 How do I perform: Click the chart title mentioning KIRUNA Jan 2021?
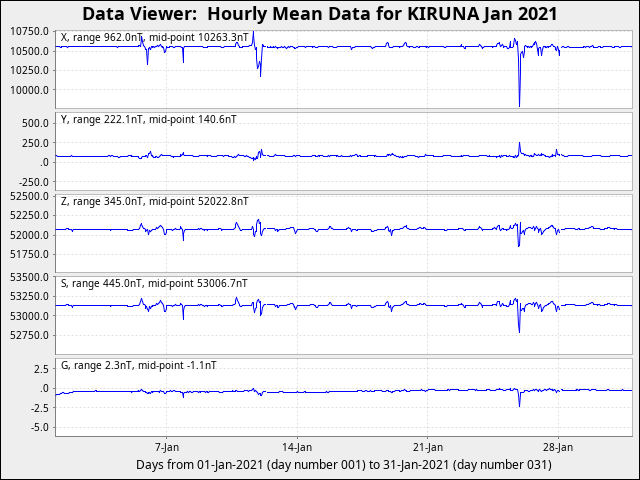click(320, 14)
